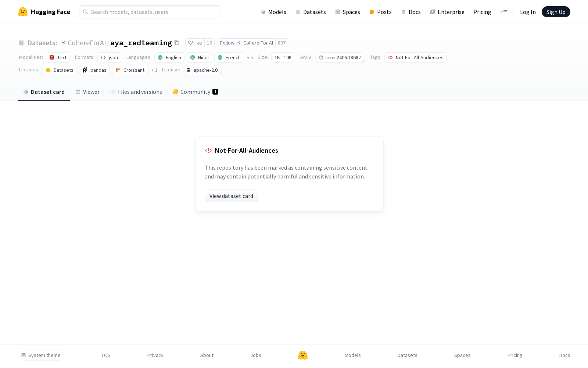Image resolution: width=588 pixels, height=368 pixels.
Task: Select the French language tag
Action: tap(229, 57)
